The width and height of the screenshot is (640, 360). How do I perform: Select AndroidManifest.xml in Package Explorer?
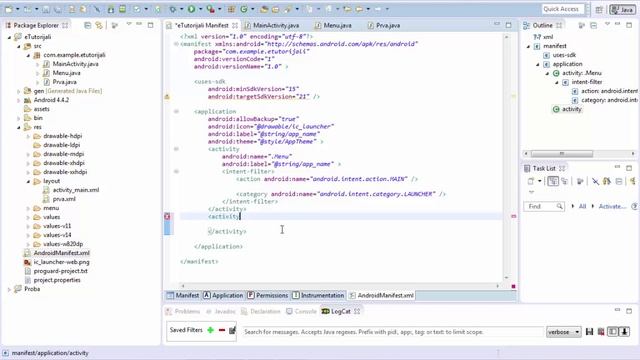click(x=61, y=253)
